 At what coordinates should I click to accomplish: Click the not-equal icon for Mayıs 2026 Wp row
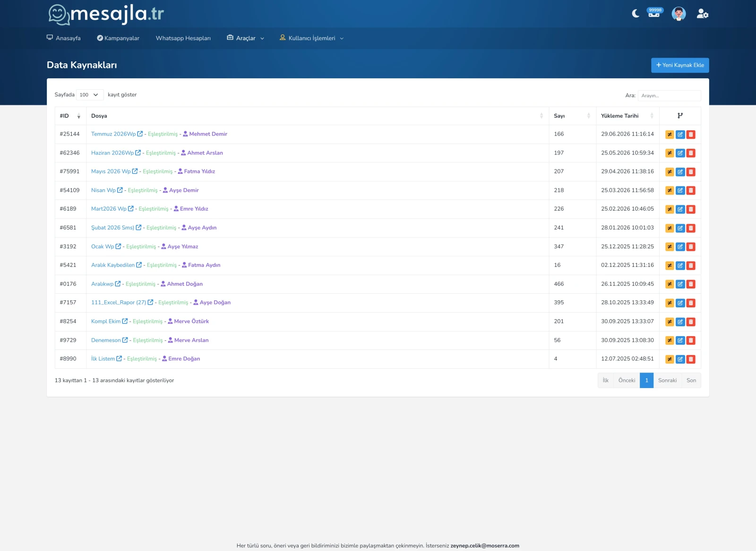click(x=670, y=172)
